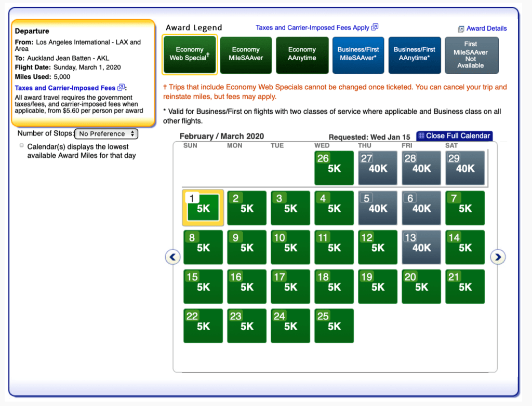Select March 13 40K date cell

(421, 247)
